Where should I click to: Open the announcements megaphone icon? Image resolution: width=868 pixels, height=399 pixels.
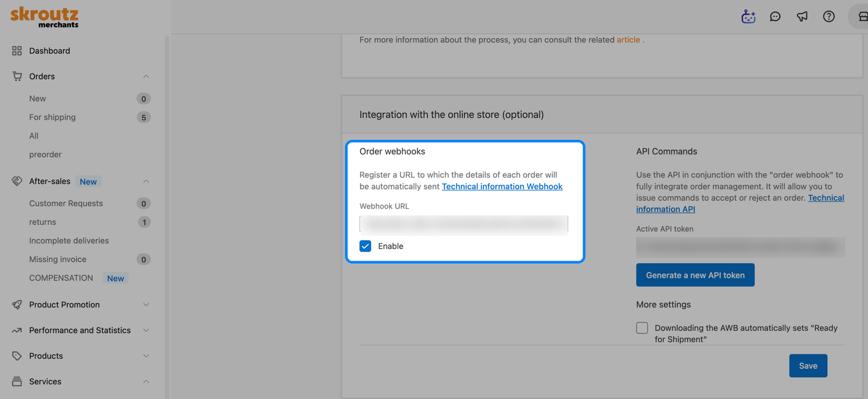click(802, 16)
